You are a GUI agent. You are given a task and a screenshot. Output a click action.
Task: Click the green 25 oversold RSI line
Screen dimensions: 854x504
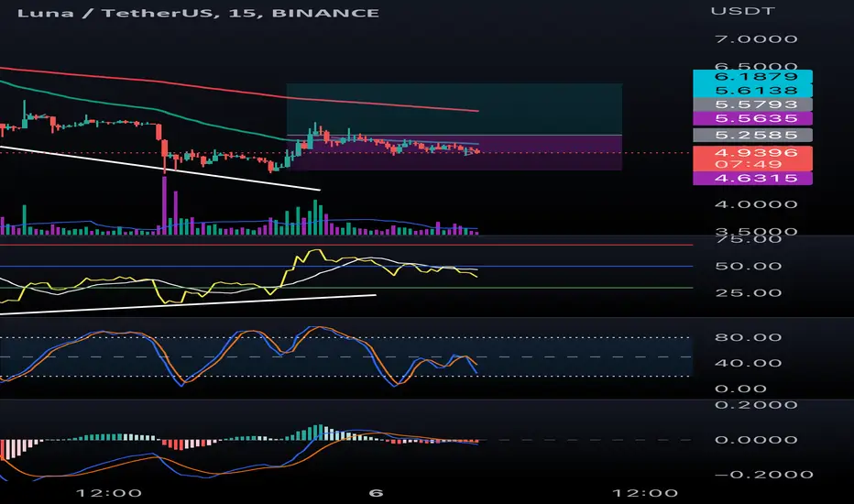click(346, 287)
